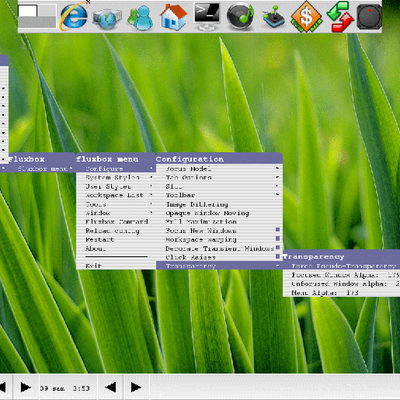Select the fluxbox menu entry under Fluxbox
The height and width of the screenshot is (400, 400).
[x=42, y=169]
